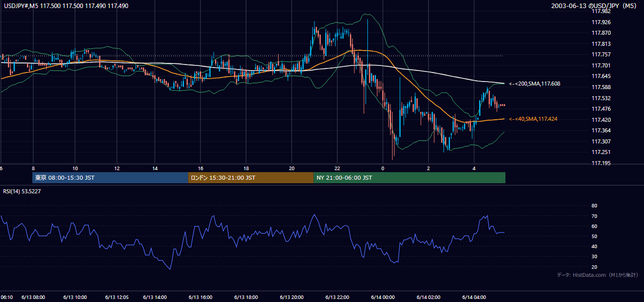
Task: Click the 6/13 10:00 time label
Action: pyautogui.click(x=75, y=297)
